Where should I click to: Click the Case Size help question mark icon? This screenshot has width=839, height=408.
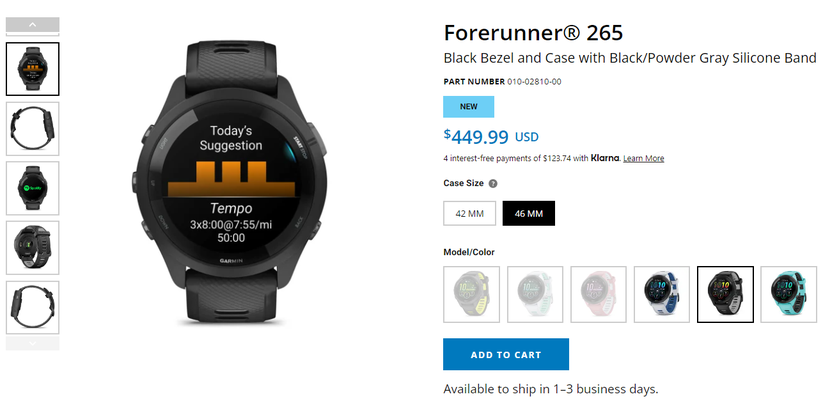click(x=493, y=183)
